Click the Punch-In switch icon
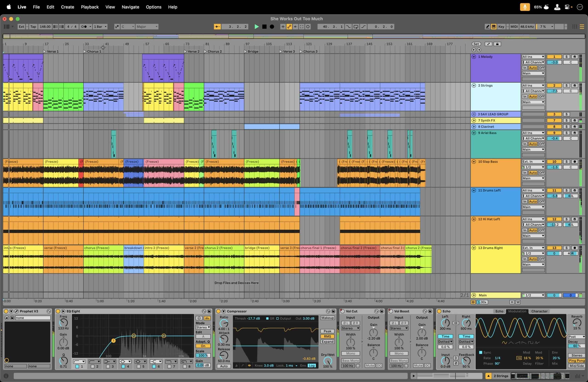The width and height of the screenshot is (588, 382). click(348, 27)
